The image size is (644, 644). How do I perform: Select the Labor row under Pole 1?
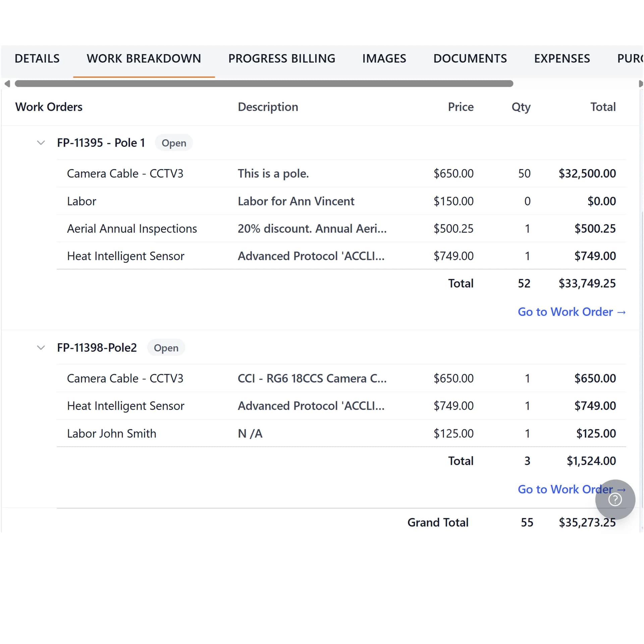pos(341,201)
